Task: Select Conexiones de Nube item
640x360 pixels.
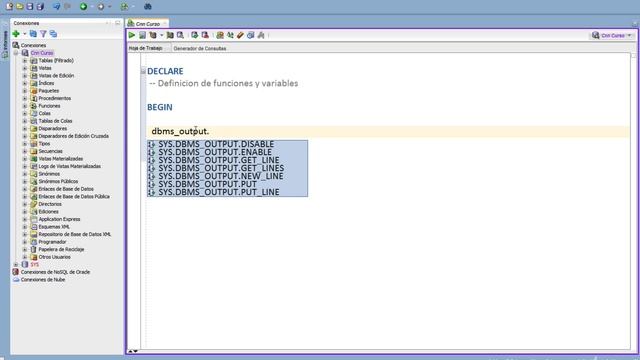Action: click(x=43, y=280)
